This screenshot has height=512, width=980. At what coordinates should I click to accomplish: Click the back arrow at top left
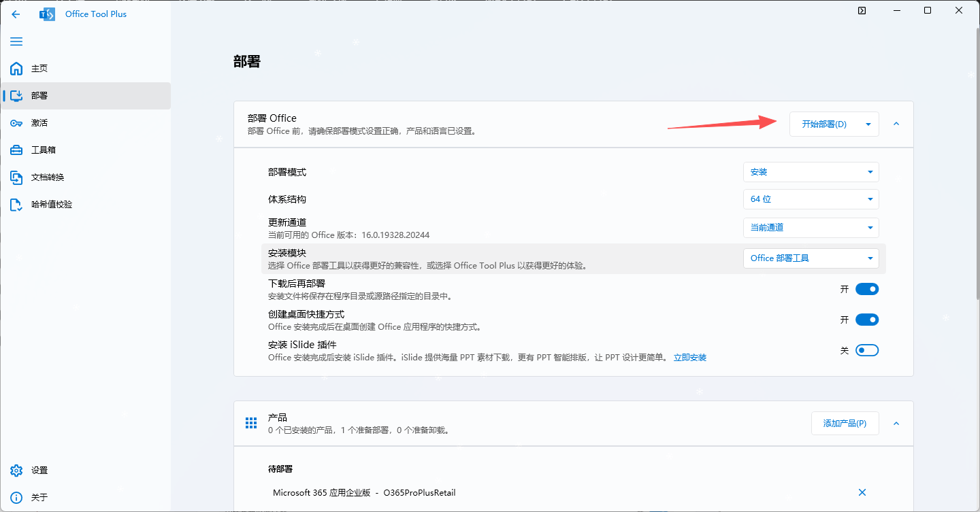16,14
